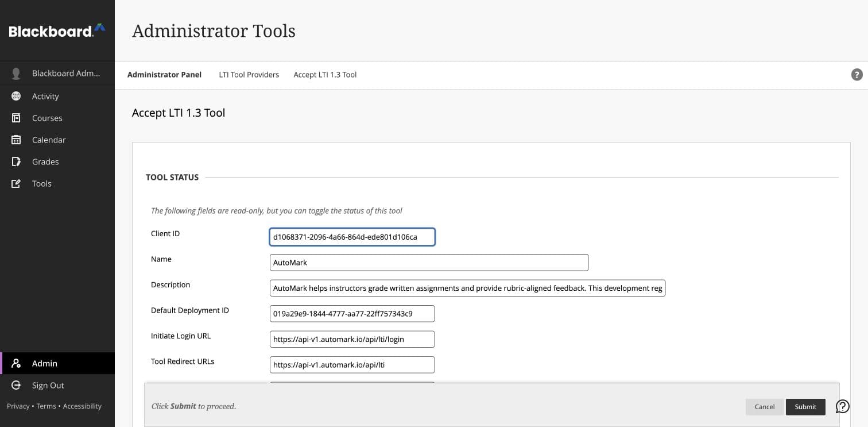Click the Client ID label

tap(165, 234)
